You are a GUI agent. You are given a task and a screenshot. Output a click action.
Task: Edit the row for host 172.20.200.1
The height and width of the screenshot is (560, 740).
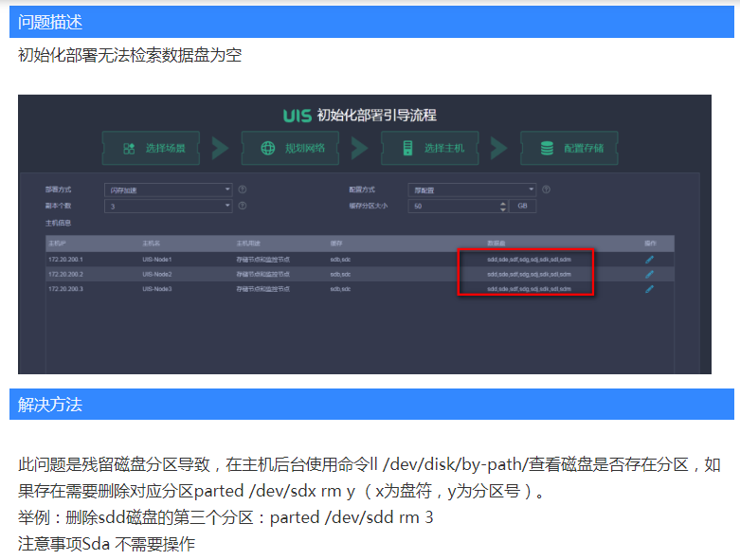point(650,260)
